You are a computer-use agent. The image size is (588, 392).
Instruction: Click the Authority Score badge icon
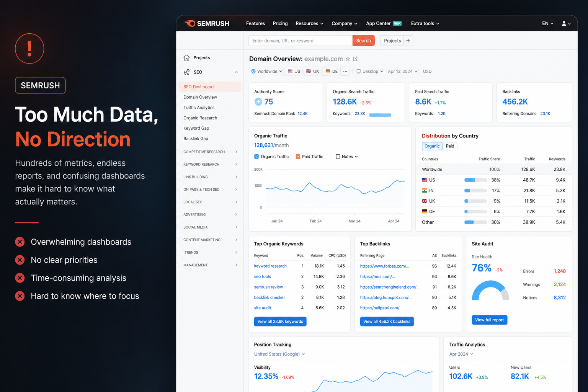click(x=258, y=102)
